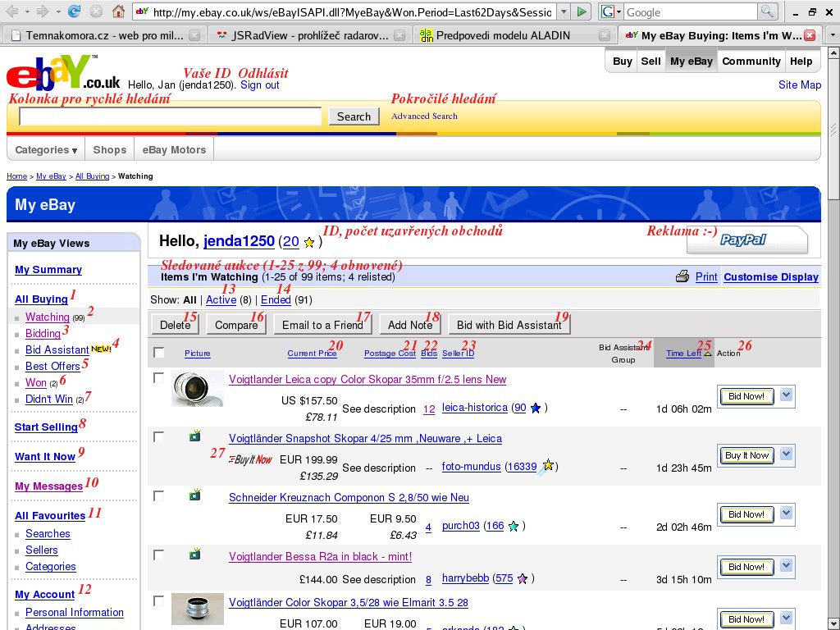Click the Search button

[354, 116]
